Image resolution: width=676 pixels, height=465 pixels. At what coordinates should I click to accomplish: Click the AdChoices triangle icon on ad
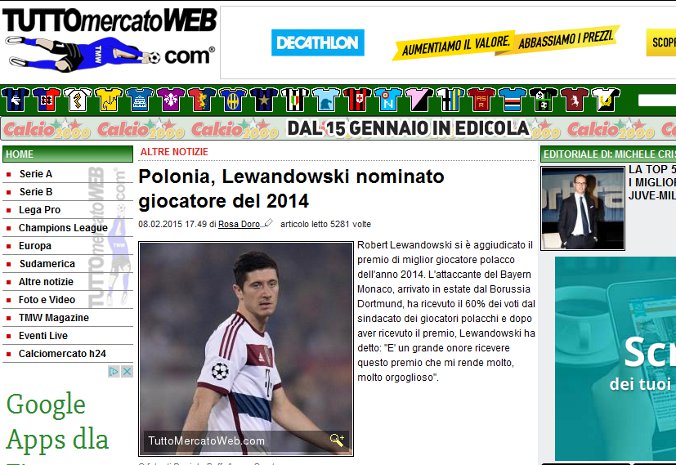(x=114, y=371)
